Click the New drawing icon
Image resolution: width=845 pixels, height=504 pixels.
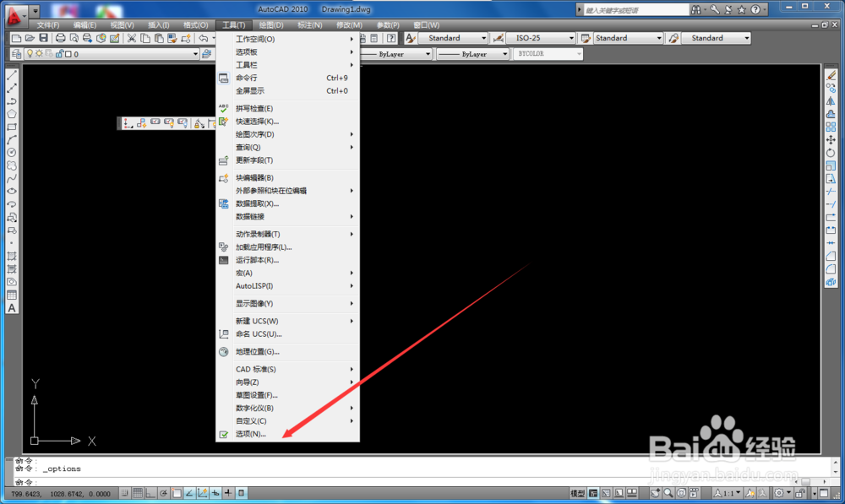16,38
